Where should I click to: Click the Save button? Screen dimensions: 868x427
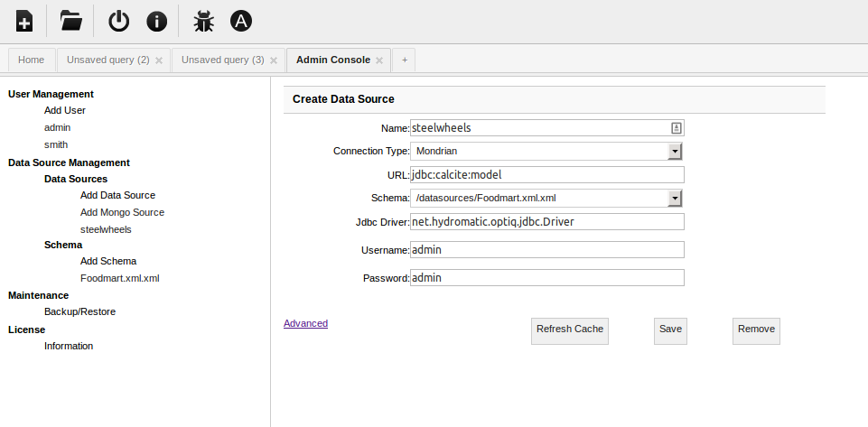click(x=670, y=330)
